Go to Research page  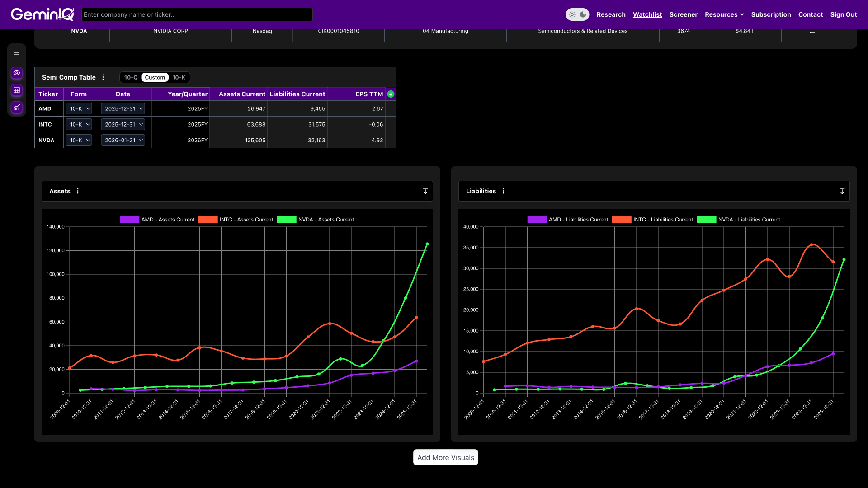click(611, 14)
